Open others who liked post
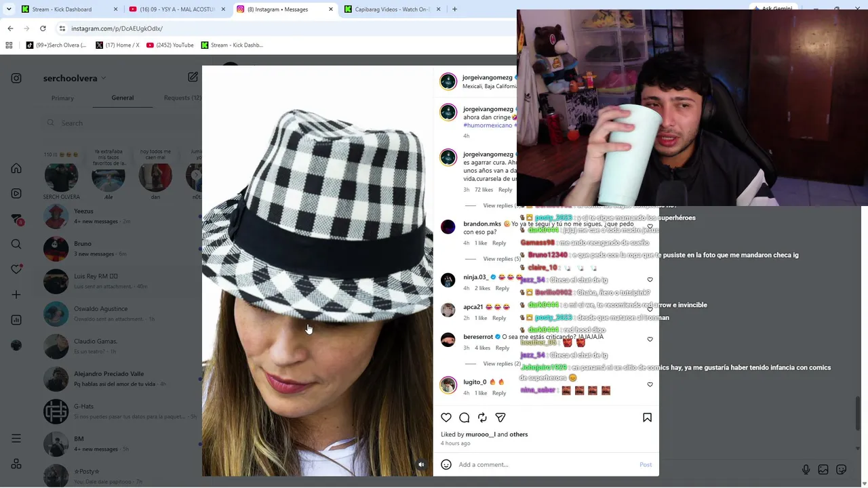The image size is (868, 488). pos(519,434)
